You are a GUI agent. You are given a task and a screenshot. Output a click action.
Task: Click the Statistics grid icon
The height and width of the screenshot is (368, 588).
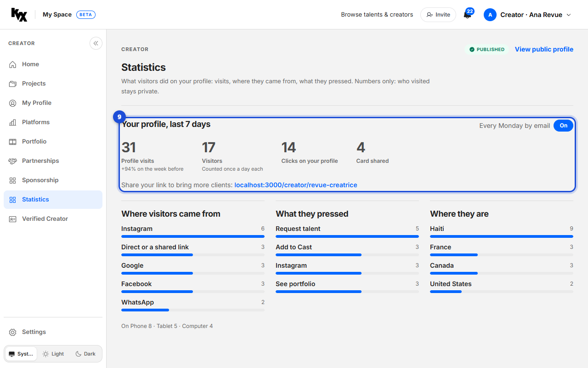(13, 200)
